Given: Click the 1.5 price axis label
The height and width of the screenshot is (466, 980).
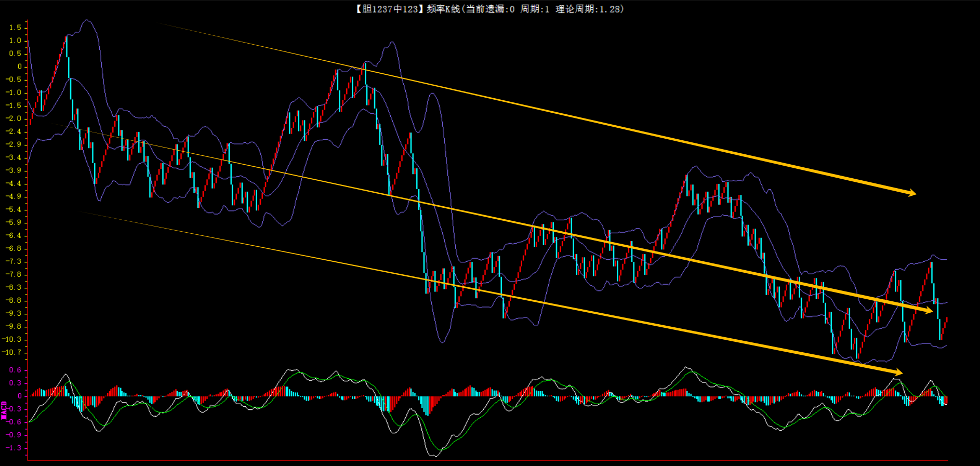Looking at the screenshot, I should [15, 28].
